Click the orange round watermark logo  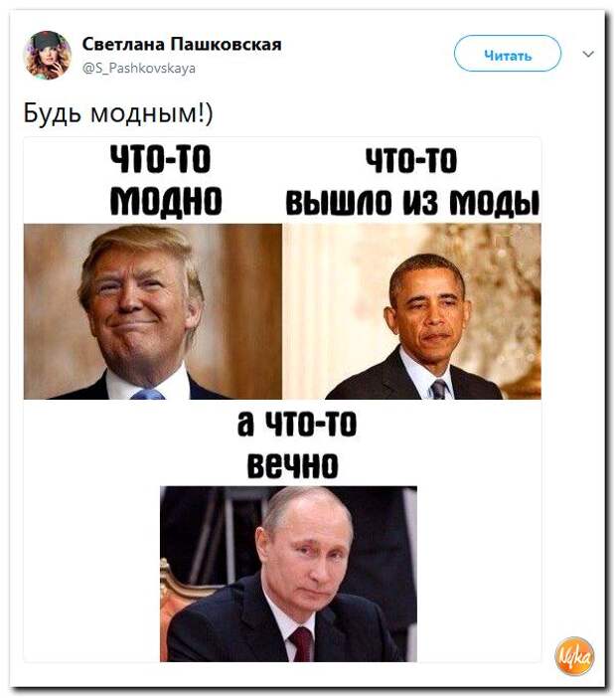(574, 655)
